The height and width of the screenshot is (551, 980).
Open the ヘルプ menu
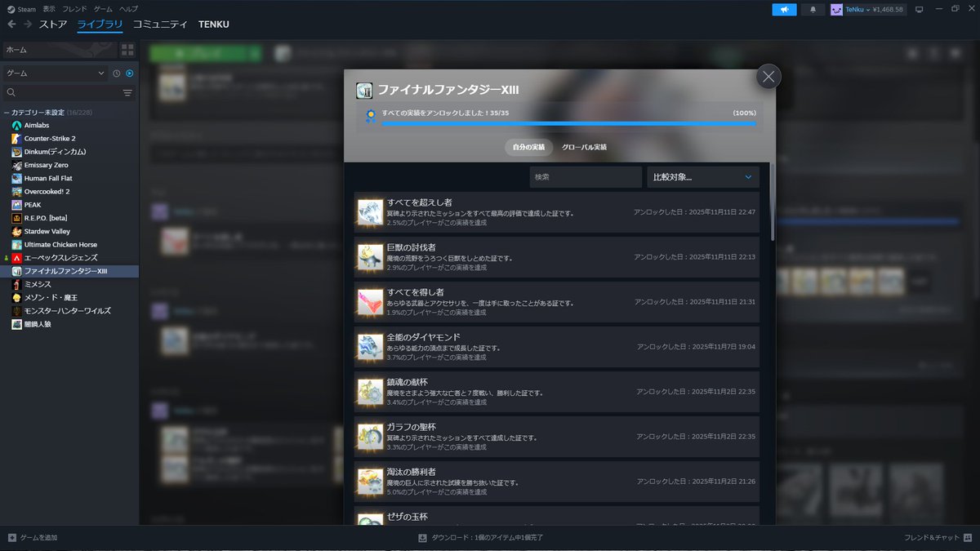tap(129, 8)
